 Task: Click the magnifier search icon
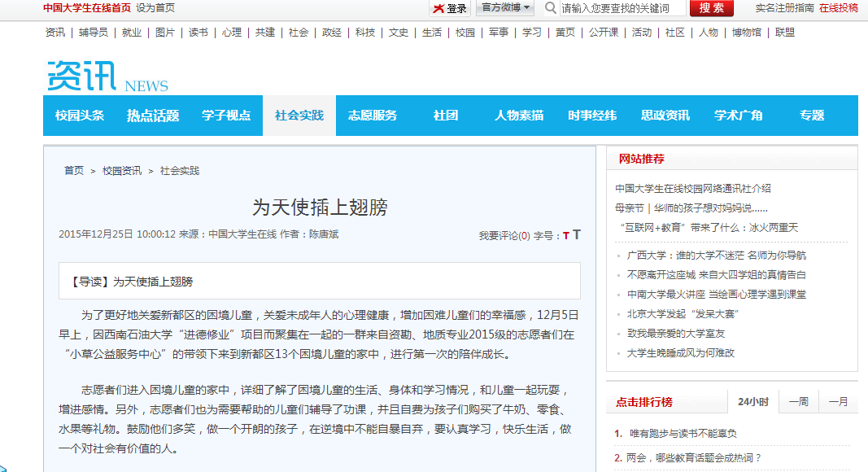pyautogui.click(x=550, y=8)
